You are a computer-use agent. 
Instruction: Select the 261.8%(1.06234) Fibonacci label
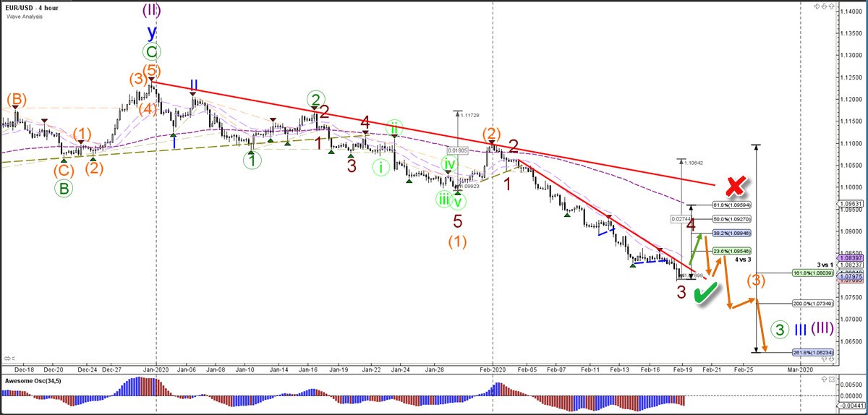(812, 352)
